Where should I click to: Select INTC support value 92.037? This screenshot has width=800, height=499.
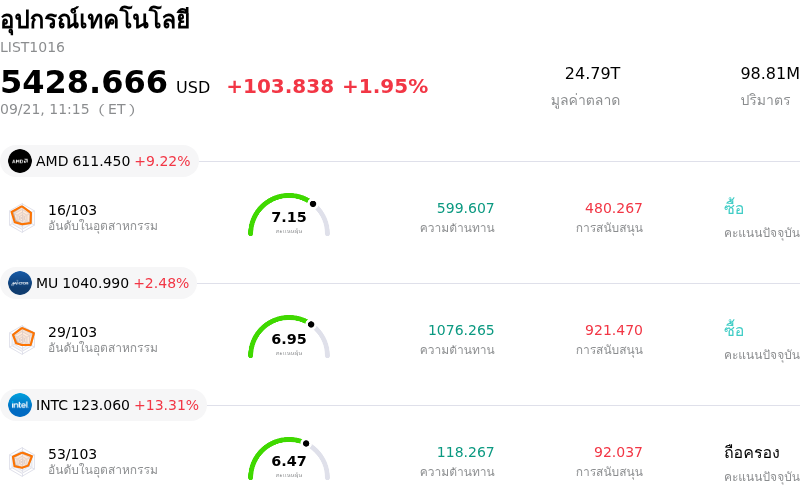618,452
